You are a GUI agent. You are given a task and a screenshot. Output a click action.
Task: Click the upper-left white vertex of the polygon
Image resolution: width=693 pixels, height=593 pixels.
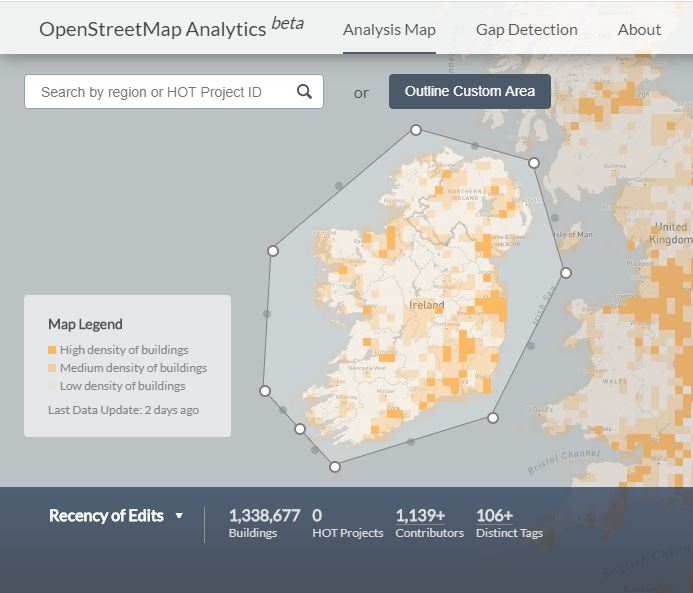(x=272, y=250)
